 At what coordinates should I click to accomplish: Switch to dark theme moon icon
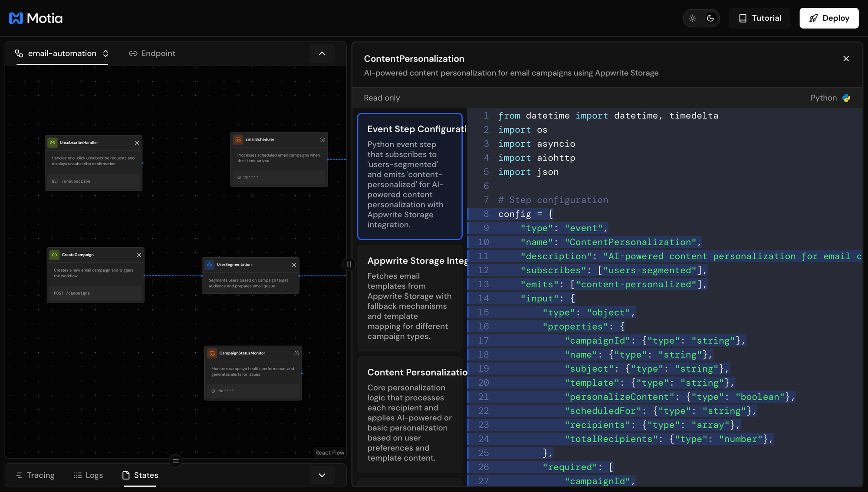710,18
